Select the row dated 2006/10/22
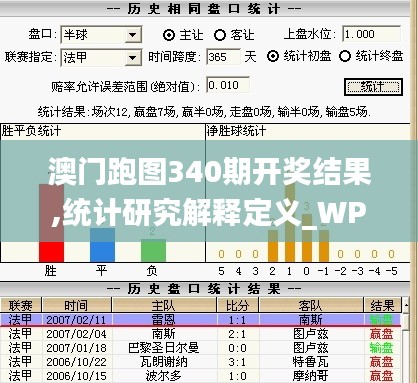Screen dimensions: 418x383 point(201,362)
